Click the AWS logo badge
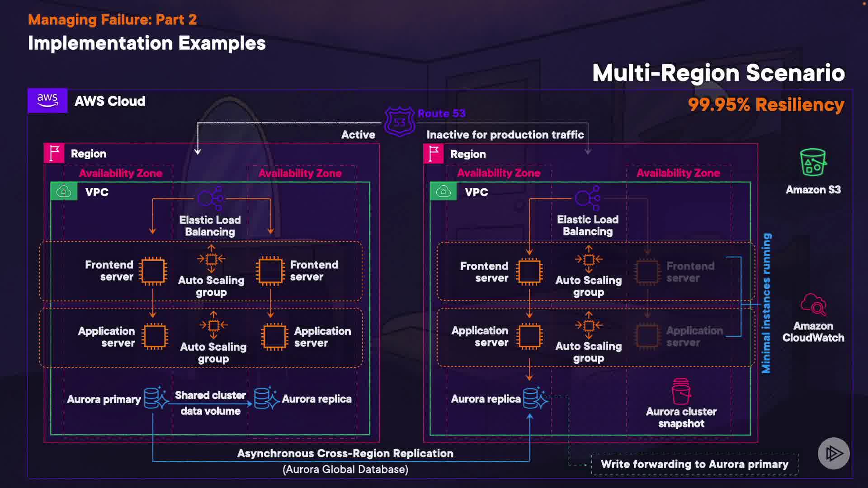Image resolution: width=868 pixels, height=488 pixels. pyautogui.click(x=47, y=100)
